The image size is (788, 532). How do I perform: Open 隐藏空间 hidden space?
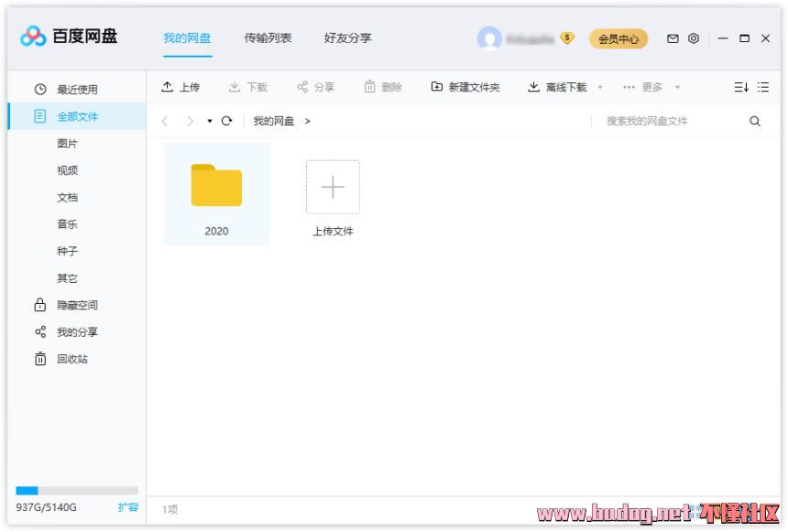point(77,305)
